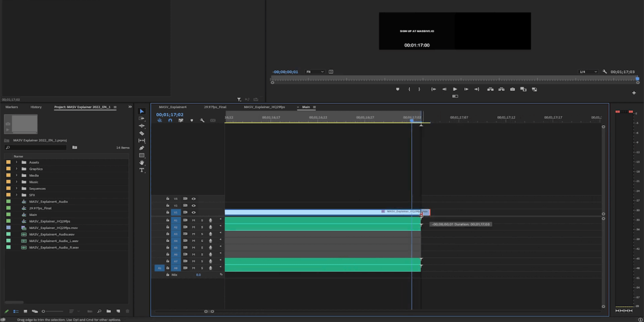
Task: Select the Rectangle tool
Action: pyautogui.click(x=142, y=155)
